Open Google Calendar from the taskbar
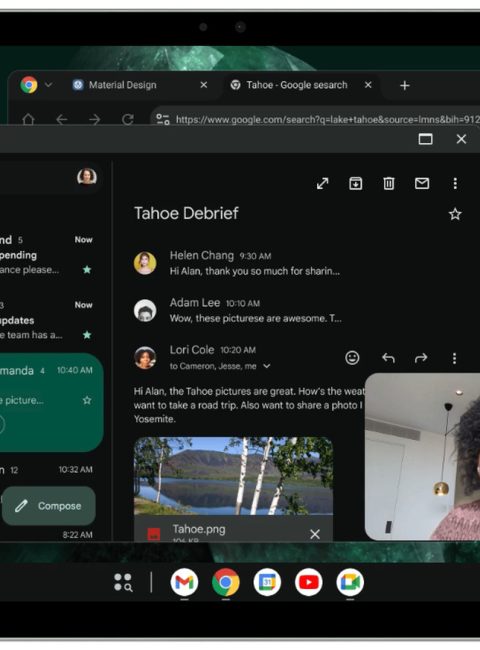 [x=267, y=582]
